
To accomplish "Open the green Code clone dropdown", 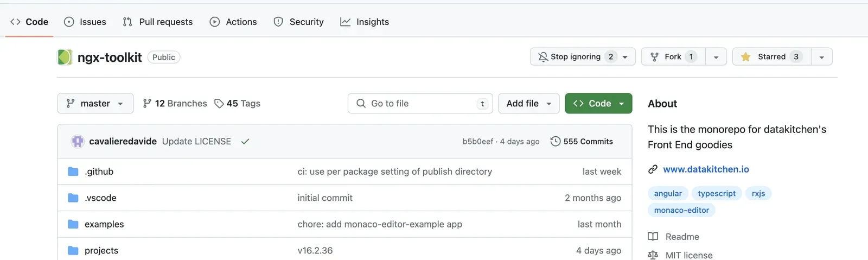I will (598, 103).
